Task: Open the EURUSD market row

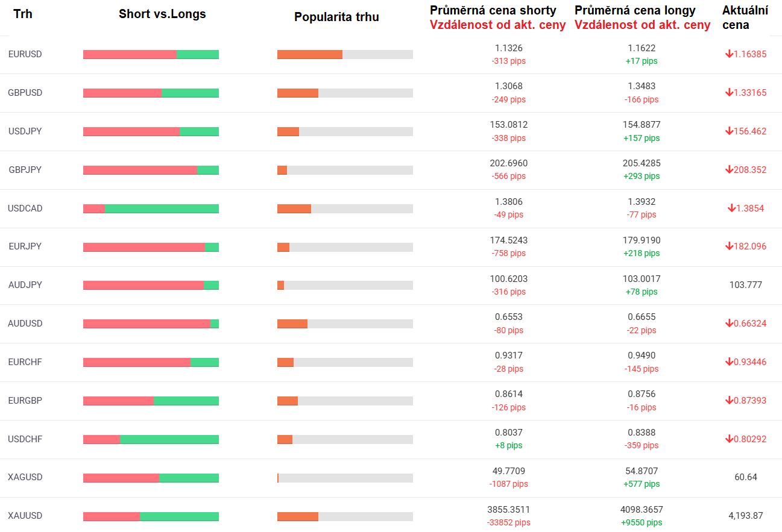Action: pyautogui.click(x=25, y=54)
